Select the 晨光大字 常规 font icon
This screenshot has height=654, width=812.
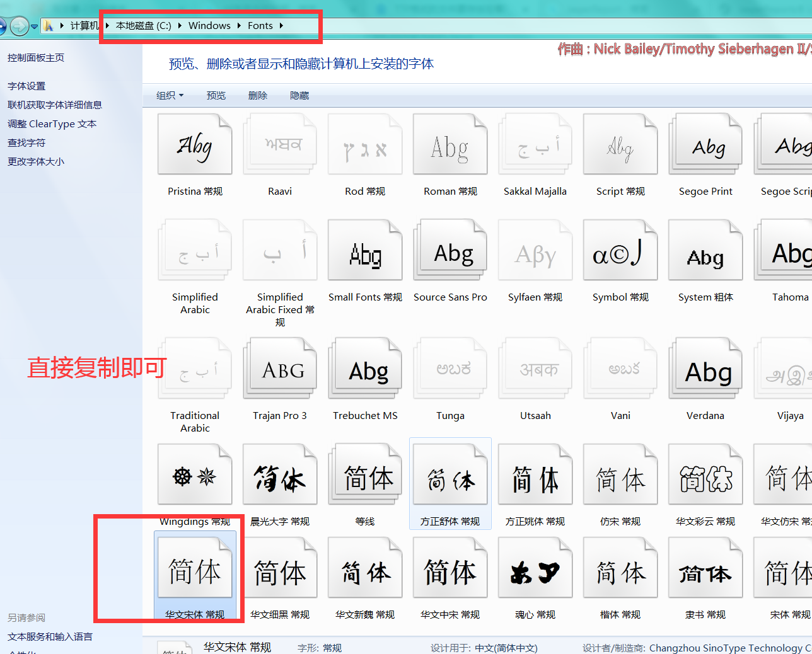click(x=280, y=474)
